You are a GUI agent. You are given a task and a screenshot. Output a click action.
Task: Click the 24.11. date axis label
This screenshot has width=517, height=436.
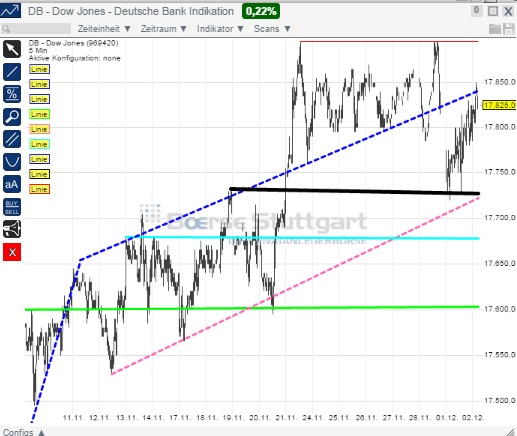pos(312,417)
